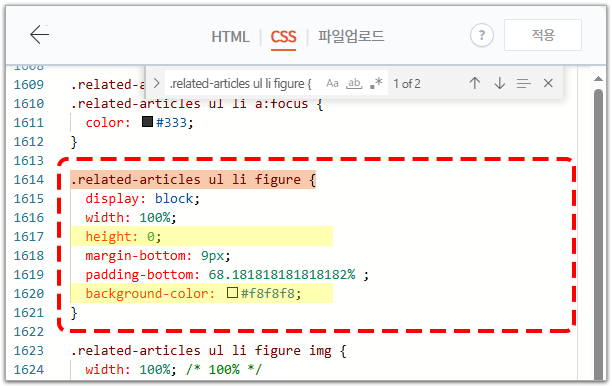Click line number 1620
612x386 pixels.
(29, 294)
